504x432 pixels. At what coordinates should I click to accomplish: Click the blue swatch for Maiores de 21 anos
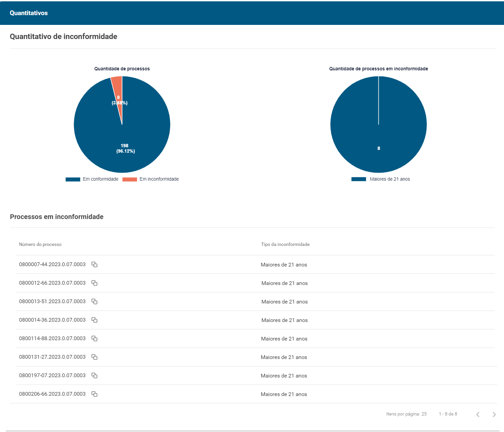click(359, 179)
